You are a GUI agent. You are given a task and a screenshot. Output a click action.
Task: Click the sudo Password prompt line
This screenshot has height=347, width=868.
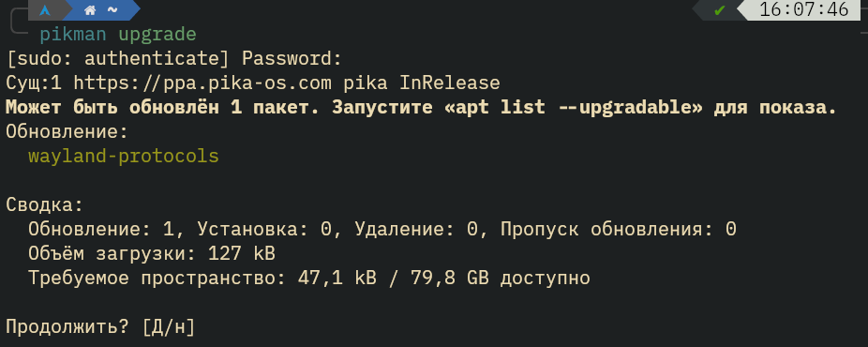[x=174, y=58]
